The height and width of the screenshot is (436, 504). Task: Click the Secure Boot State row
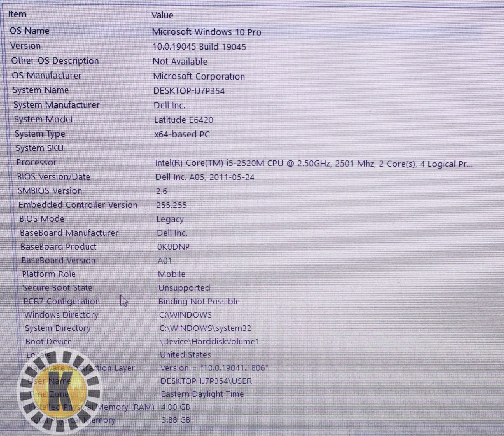[x=58, y=288]
